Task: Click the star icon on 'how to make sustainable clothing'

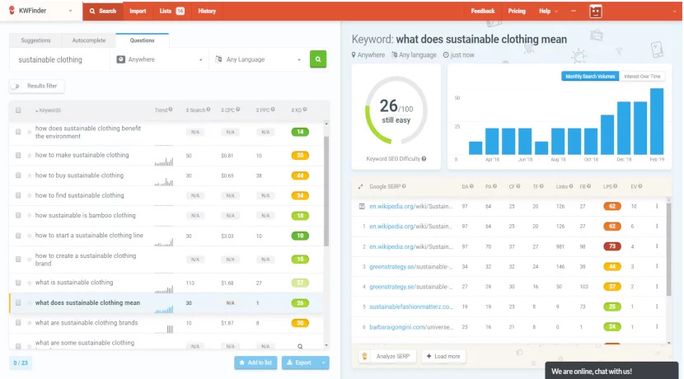Action: tap(29, 155)
